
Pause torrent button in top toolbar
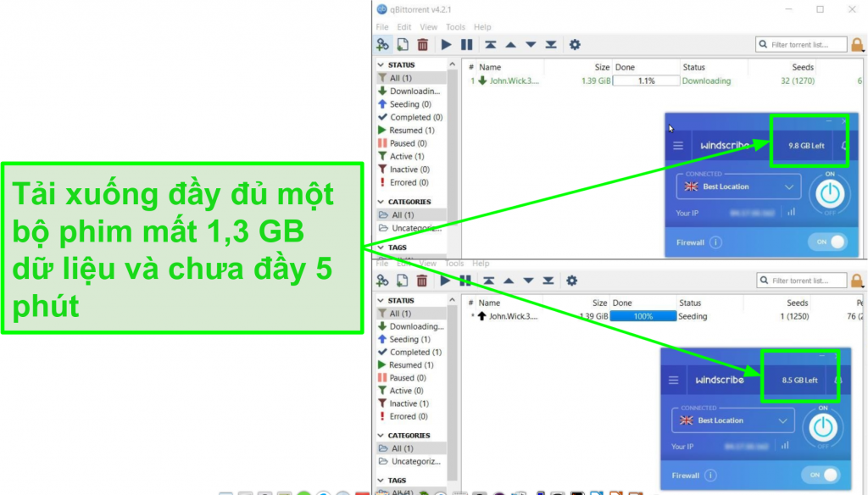pyautogui.click(x=467, y=45)
